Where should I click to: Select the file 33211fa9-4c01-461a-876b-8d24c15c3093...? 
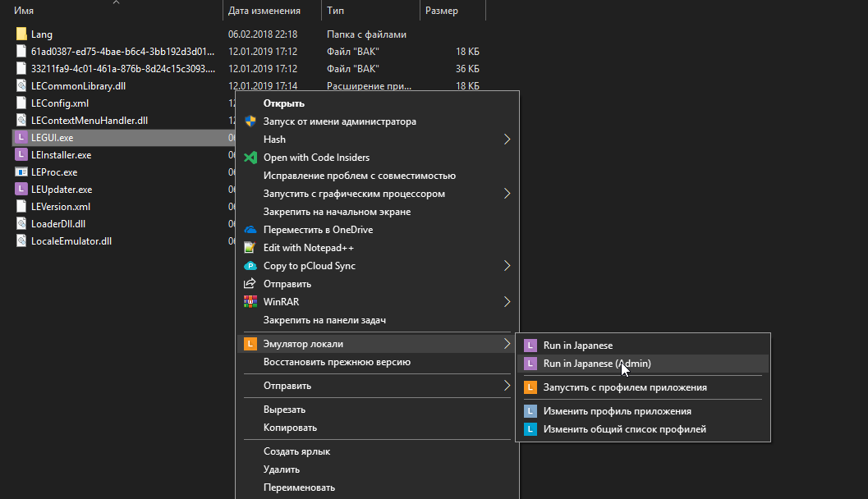[123, 69]
